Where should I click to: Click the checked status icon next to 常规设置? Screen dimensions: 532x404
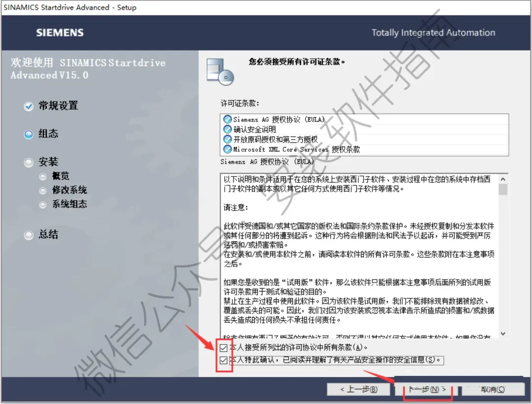tap(29, 106)
